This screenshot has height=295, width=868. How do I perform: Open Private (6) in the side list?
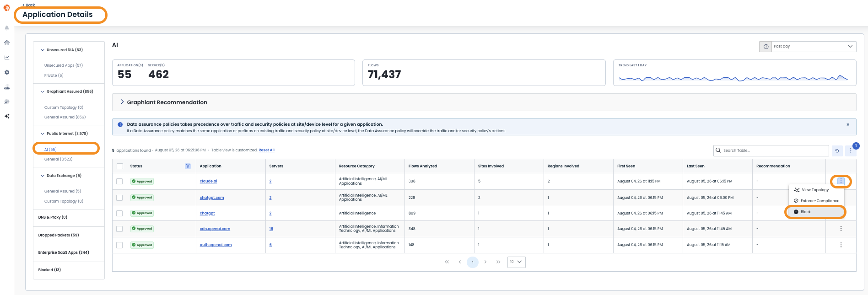coord(54,75)
